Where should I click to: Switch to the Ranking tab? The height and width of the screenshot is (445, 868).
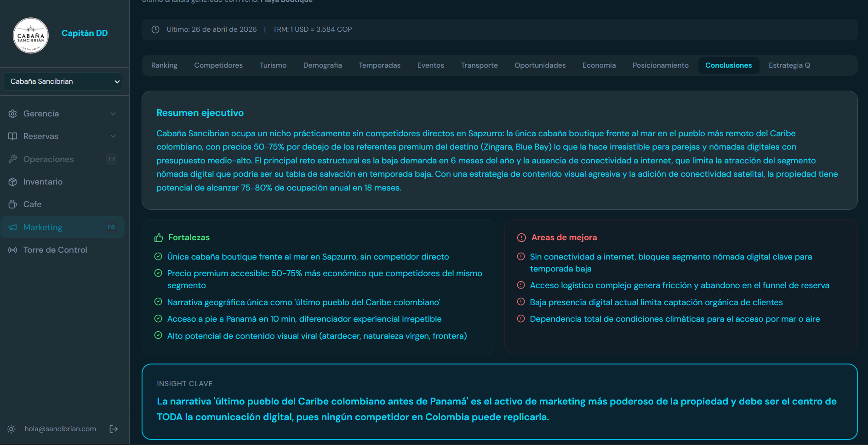pyautogui.click(x=164, y=65)
